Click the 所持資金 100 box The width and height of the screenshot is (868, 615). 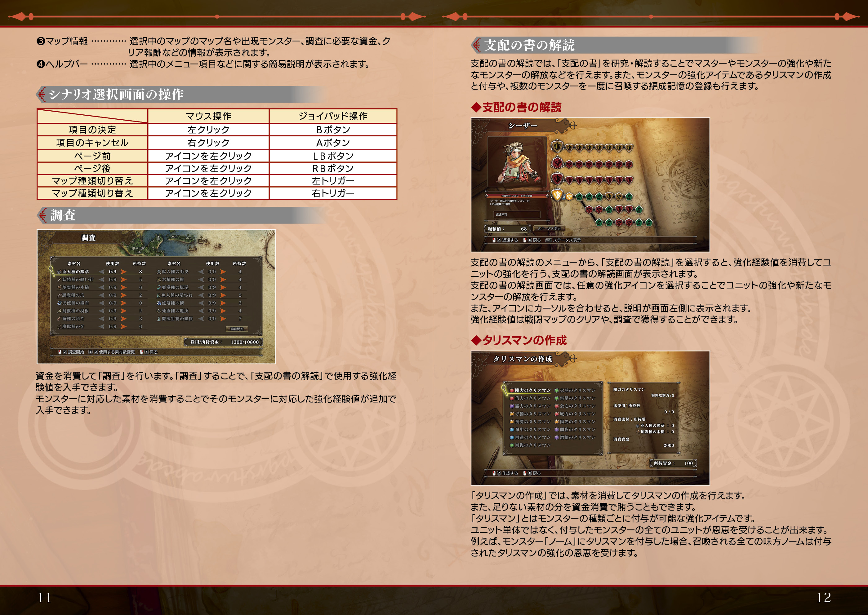pyautogui.click(x=673, y=463)
